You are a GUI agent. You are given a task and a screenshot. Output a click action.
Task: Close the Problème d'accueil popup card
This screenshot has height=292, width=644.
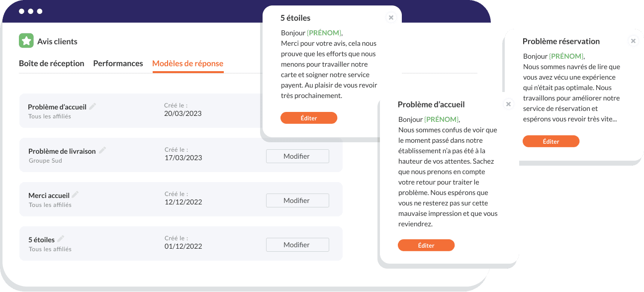click(x=508, y=104)
